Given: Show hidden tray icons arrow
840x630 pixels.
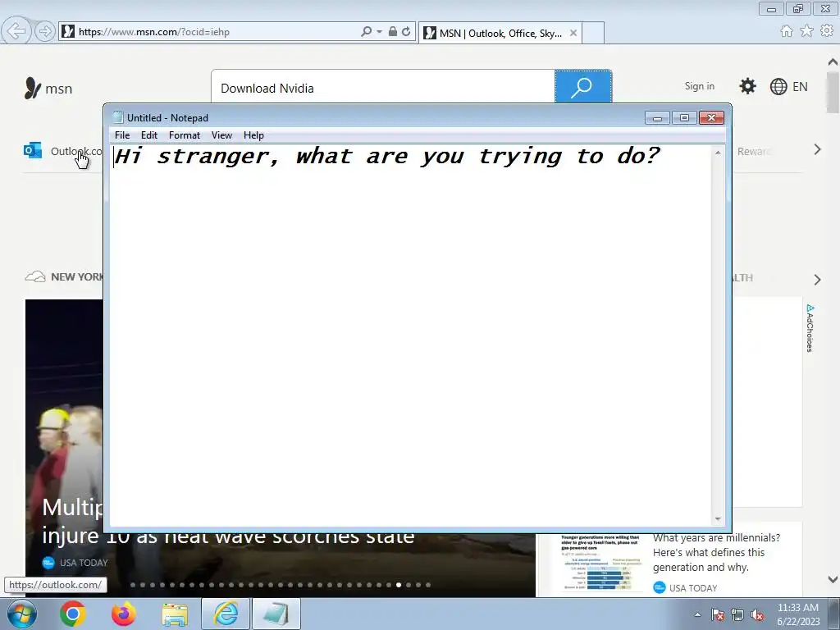Looking at the screenshot, I should coord(697,614).
